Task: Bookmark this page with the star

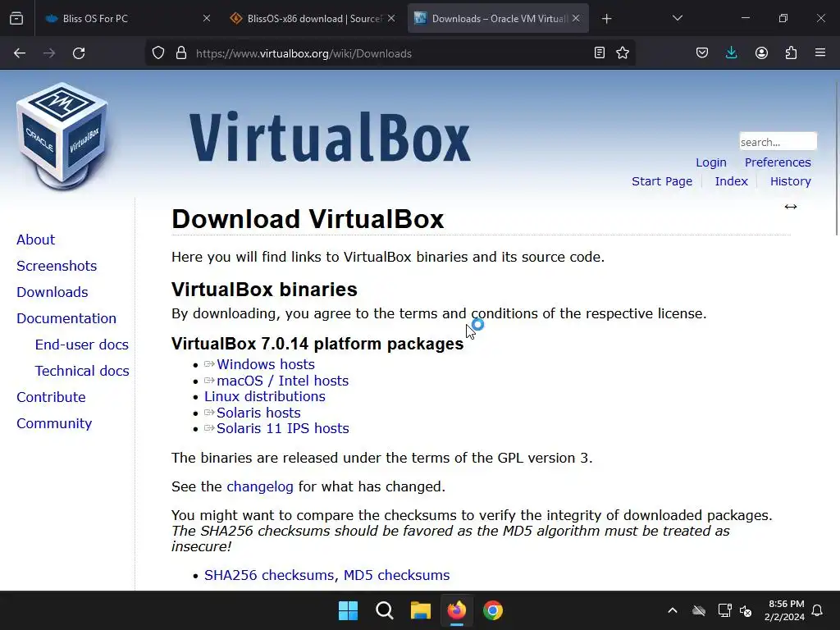Action: point(623,53)
